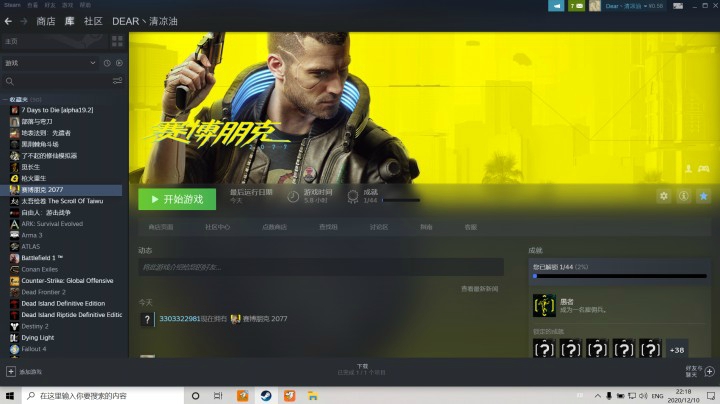720x404 pixels.
Task: Open the 好友 friends menu
Action: (x=50, y=5)
